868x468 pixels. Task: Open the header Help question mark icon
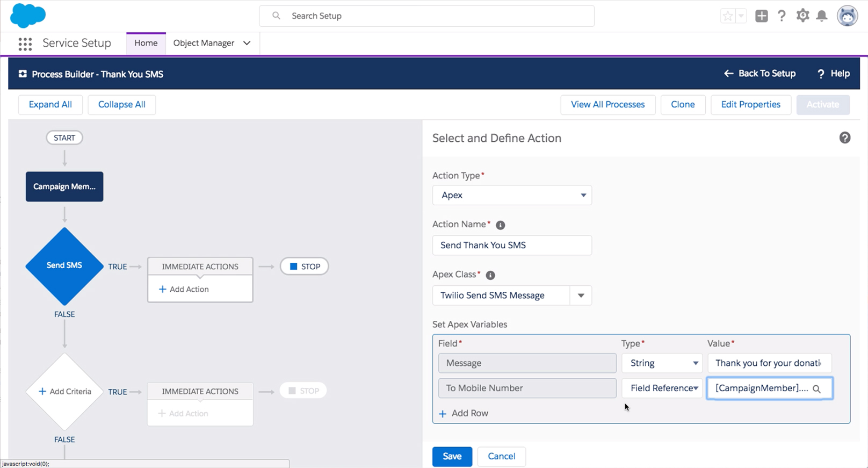point(782,16)
